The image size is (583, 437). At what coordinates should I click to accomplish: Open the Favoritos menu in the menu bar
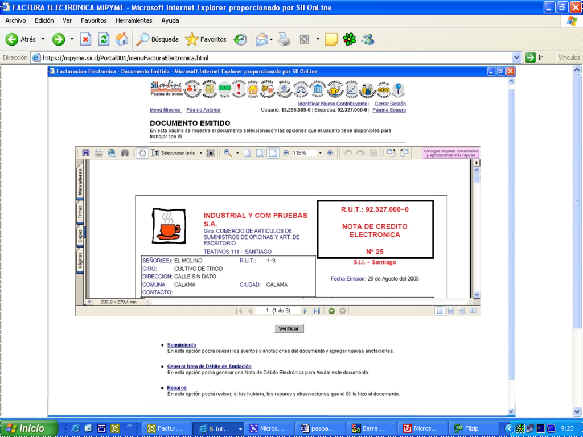[x=93, y=20]
